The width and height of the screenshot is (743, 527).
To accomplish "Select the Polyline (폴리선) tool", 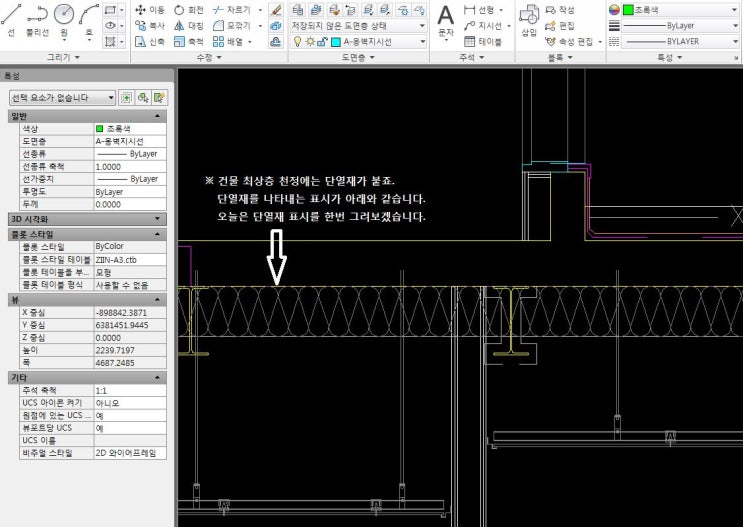I will (x=37, y=19).
